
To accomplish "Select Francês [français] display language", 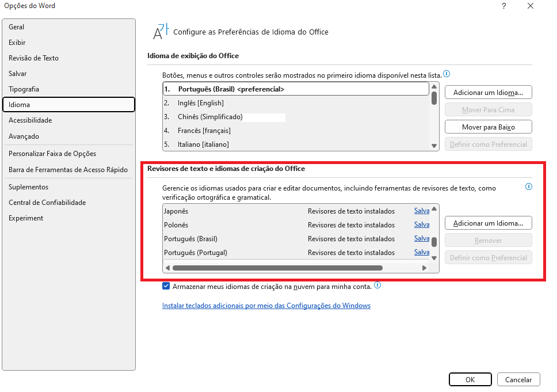I will tap(296, 131).
